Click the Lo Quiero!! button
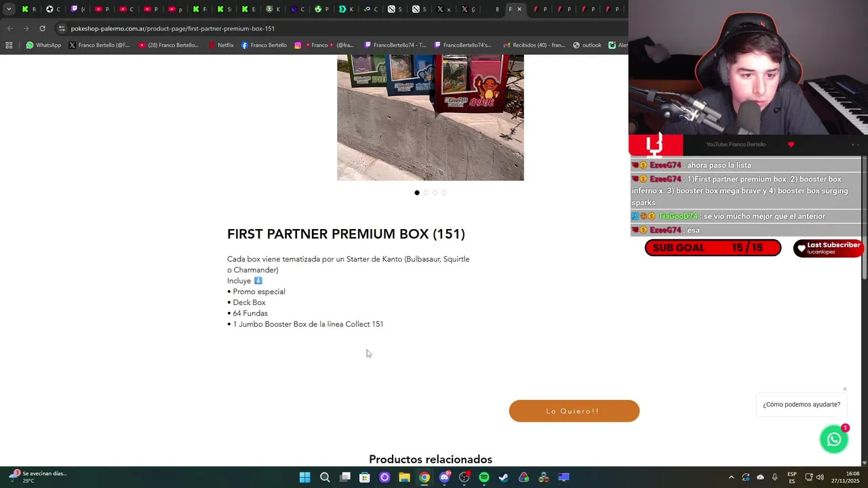 click(x=574, y=411)
